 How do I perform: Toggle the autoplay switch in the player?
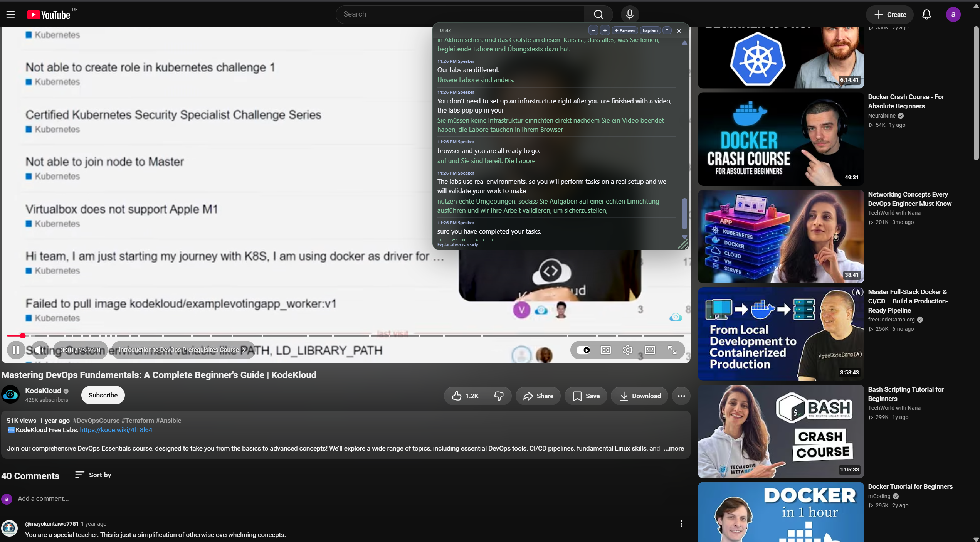click(x=583, y=350)
